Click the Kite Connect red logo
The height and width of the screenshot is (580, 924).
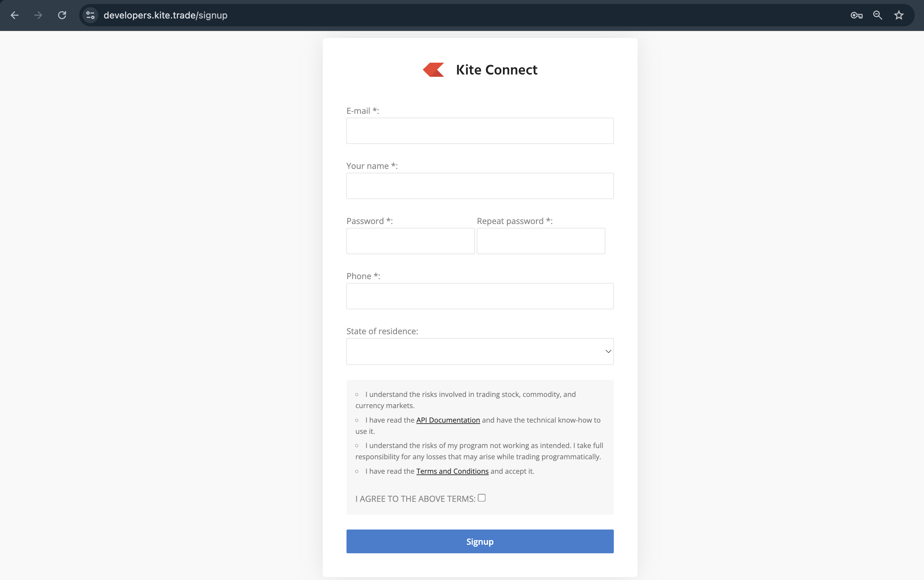[x=434, y=70]
